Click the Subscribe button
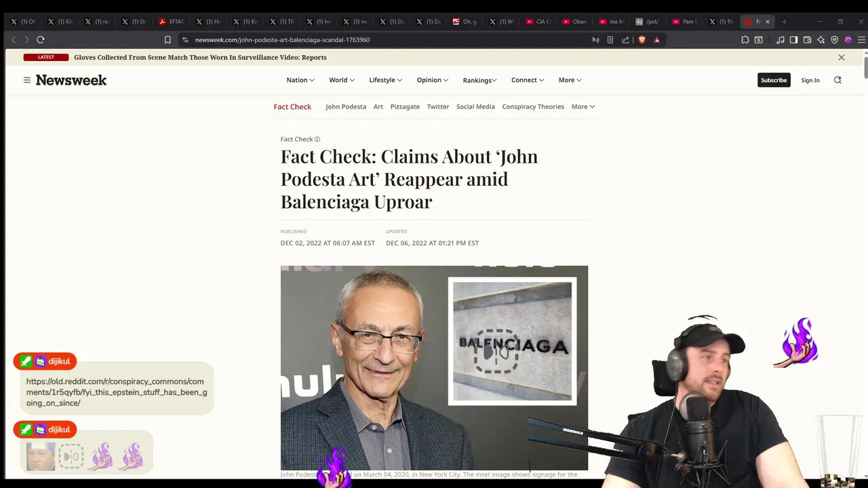This screenshot has height=488, width=868. pos(773,80)
